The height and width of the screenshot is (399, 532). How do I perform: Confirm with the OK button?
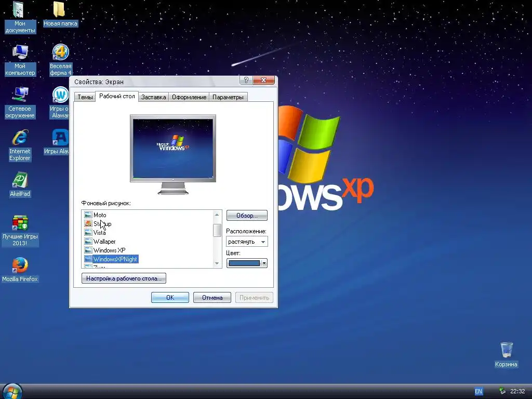170,298
